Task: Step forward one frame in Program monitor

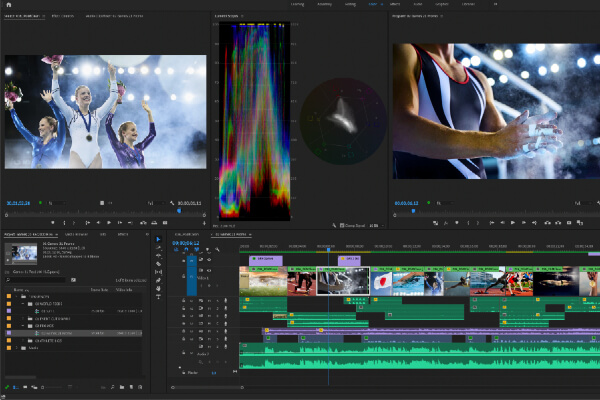Action: coord(523,222)
